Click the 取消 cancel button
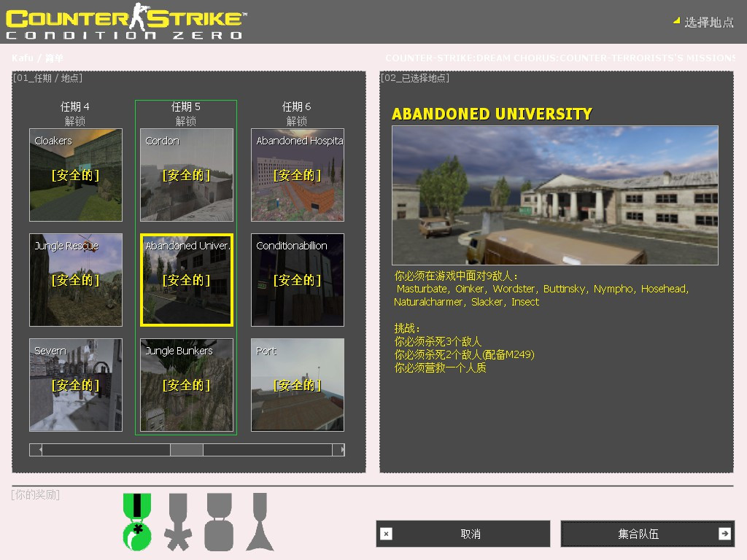 point(463,534)
